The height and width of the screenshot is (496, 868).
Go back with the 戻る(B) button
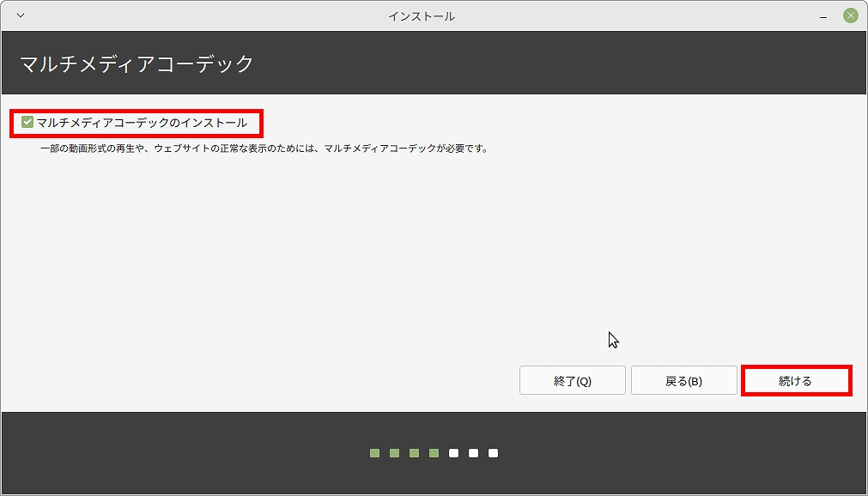click(x=683, y=381)
